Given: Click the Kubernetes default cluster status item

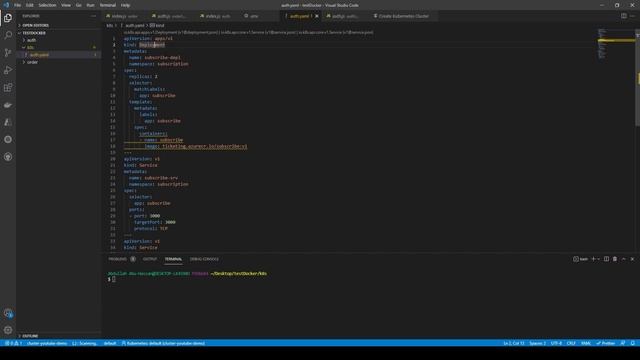Looking at the screenshot, I should [163, 343].
